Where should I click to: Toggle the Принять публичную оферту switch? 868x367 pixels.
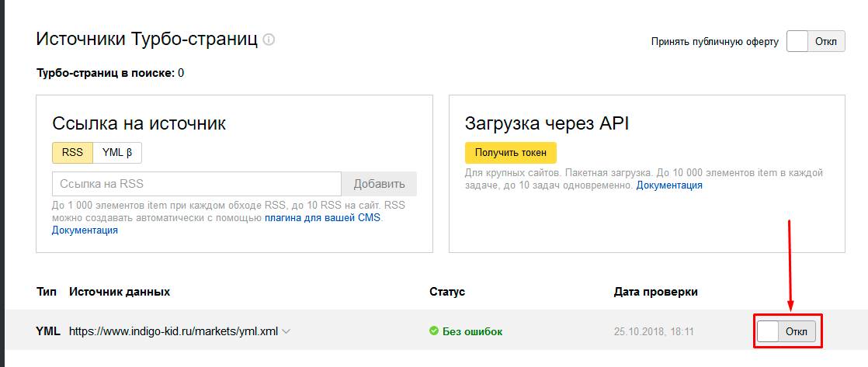tap(815, 42)
